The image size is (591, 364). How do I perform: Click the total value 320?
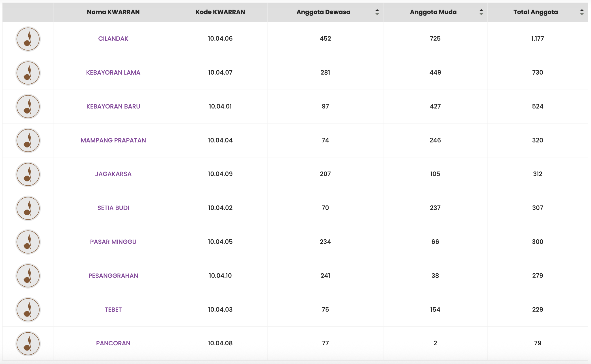click(x=538, y=140)
